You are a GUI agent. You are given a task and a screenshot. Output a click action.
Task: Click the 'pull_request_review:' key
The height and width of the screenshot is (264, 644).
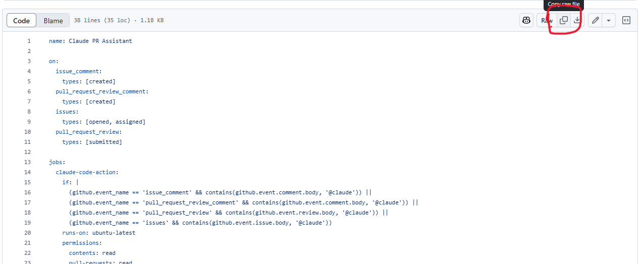click(x=89, y=132)
